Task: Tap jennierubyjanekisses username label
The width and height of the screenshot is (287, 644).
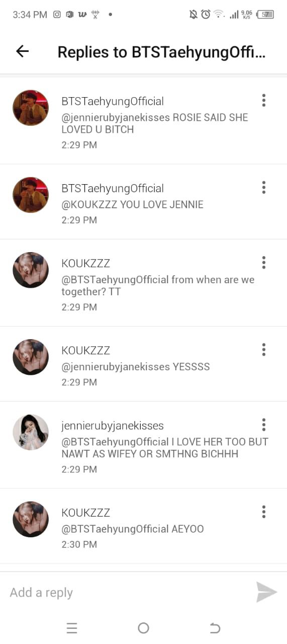Action: 113,426
